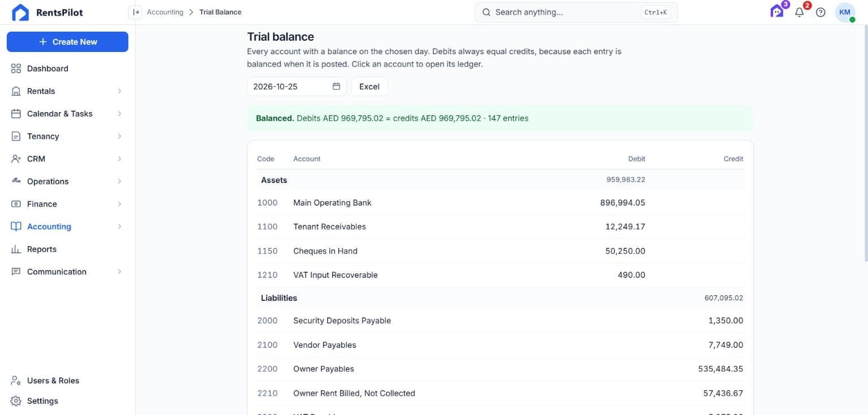Expand the Finance submenu chevron

[119, 204]
